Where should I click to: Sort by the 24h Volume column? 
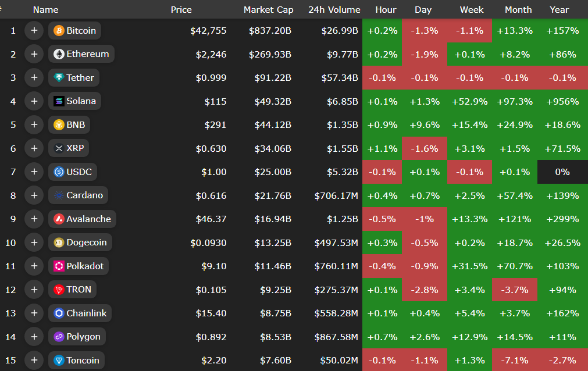(334, 10)
